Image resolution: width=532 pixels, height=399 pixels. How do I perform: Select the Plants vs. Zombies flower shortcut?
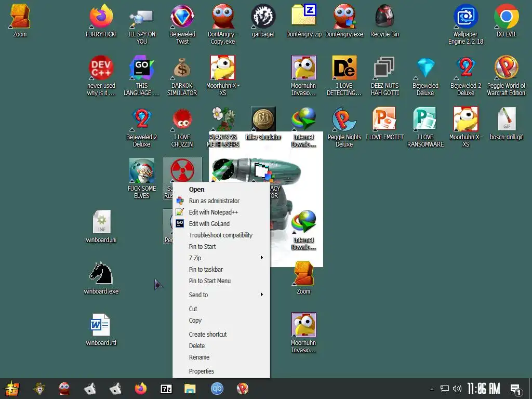point(223,127)
